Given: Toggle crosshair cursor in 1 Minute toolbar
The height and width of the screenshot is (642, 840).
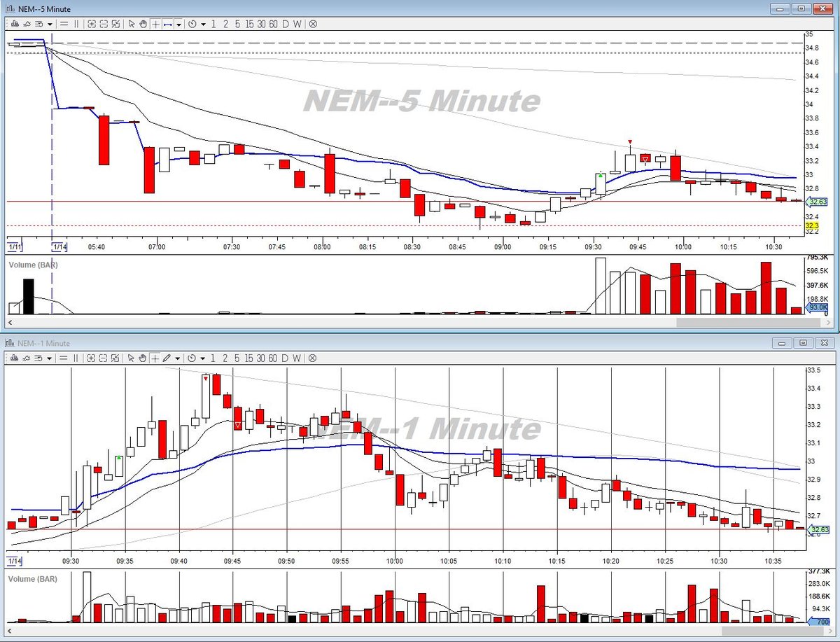Looking at the screenshot, I should 155,358.
